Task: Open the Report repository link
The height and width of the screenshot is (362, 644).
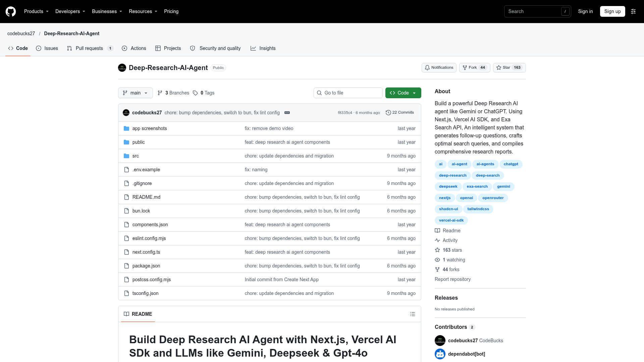Action: pyautogui.click(x=452, y=279)
